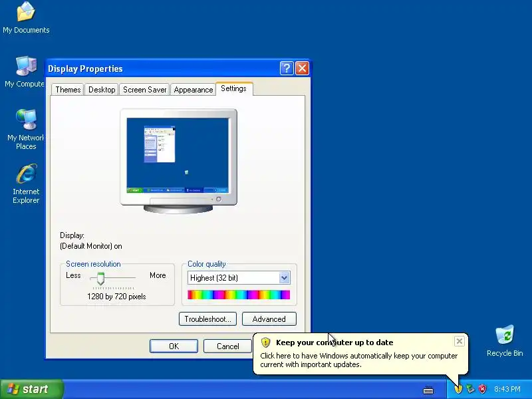Confirm with the OK button
Viewport: 532px width, 399px height.
click(174, 346)
